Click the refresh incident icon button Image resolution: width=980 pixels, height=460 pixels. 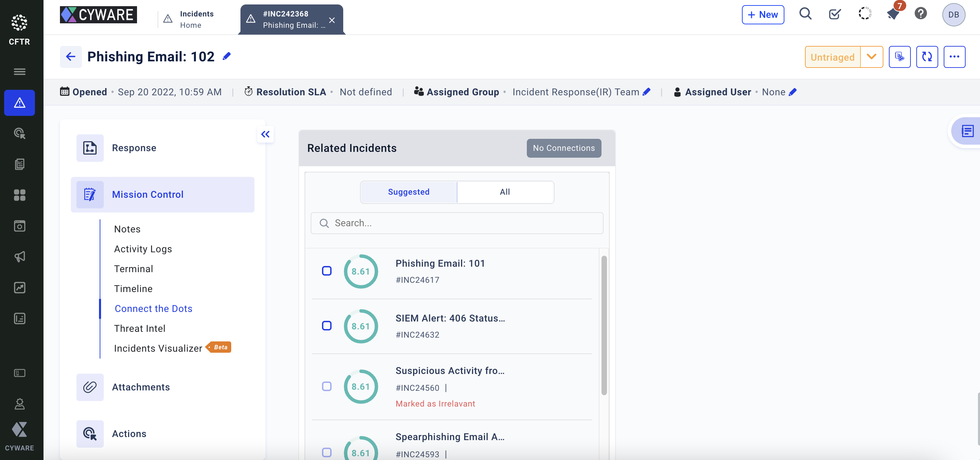(x=927, y=57)
